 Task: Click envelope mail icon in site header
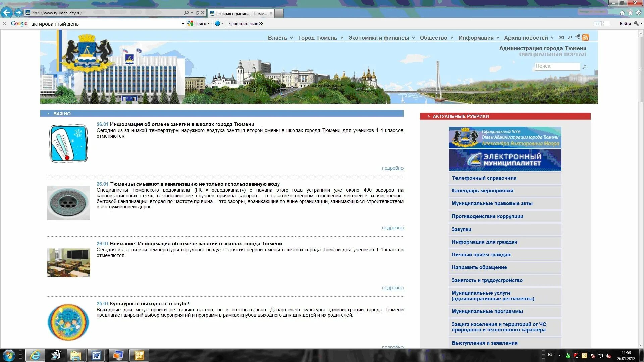(x=561, y=37)
